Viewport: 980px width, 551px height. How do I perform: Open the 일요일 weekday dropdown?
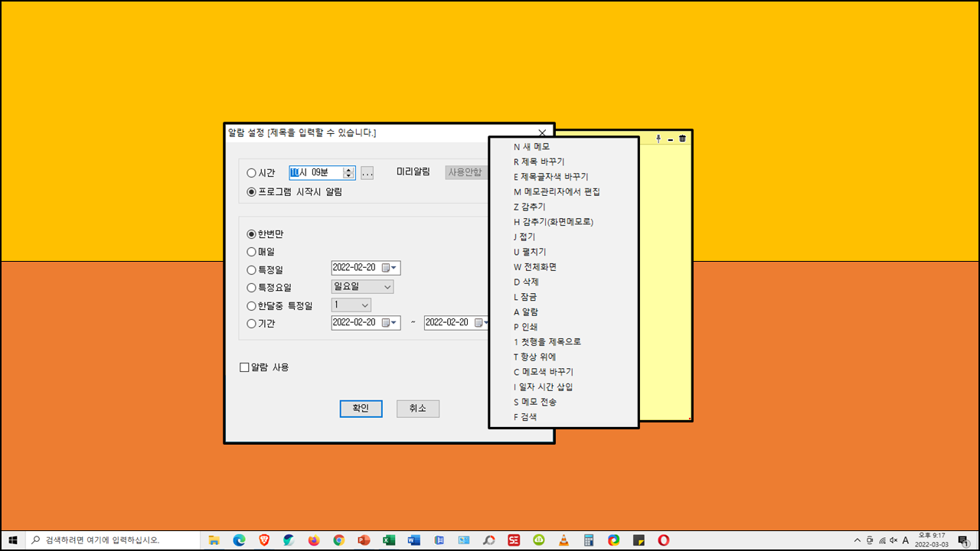tap(362, 286)
